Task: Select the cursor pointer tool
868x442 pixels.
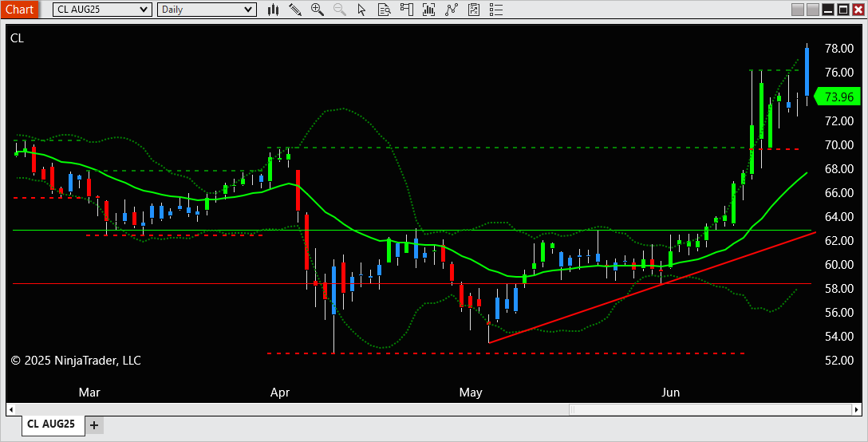Action: tap(361, 10)
